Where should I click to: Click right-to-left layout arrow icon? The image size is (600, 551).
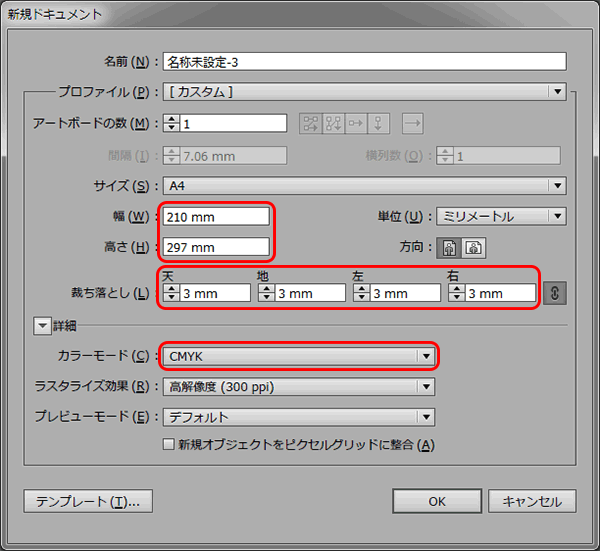(413, 124)
